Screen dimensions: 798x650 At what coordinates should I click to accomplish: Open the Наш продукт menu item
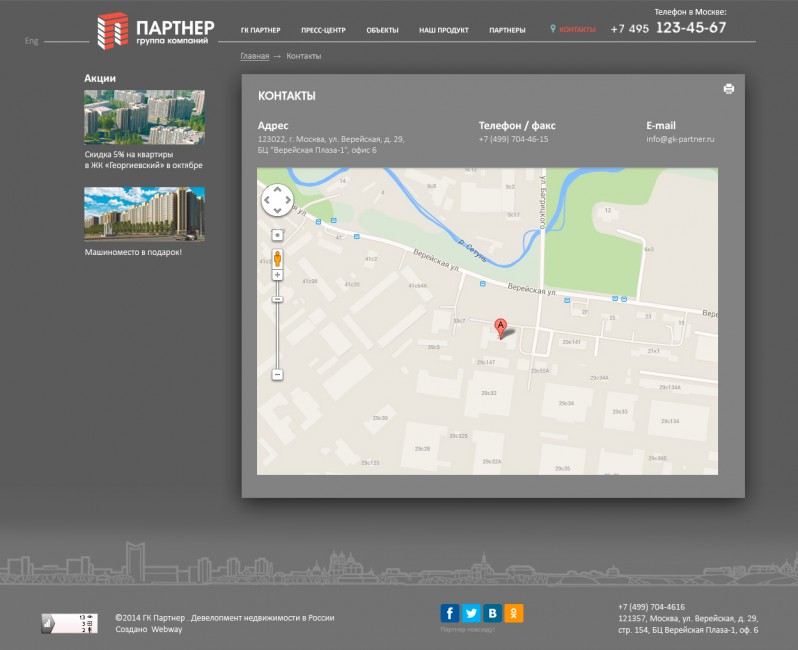point(444,30)
